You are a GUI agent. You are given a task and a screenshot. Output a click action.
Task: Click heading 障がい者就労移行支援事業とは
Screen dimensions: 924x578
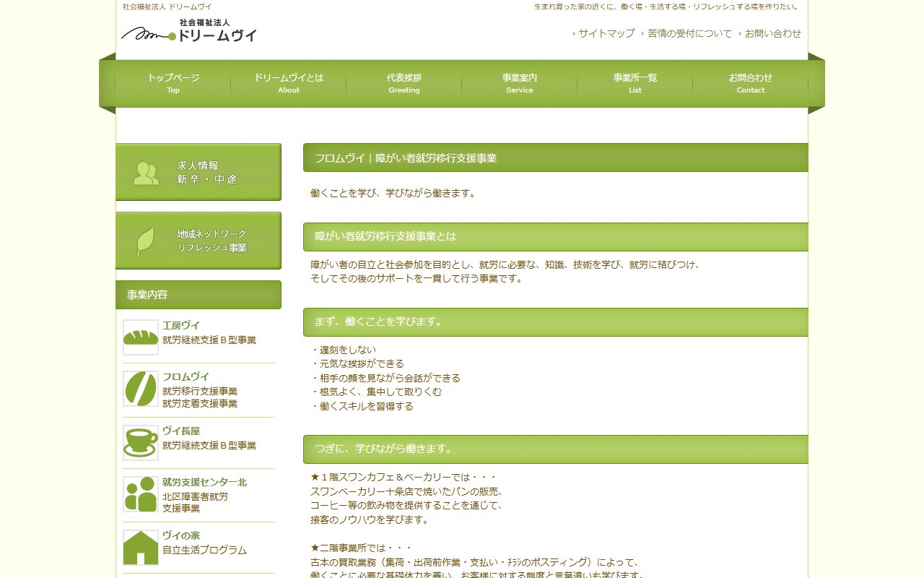(556, 237)
